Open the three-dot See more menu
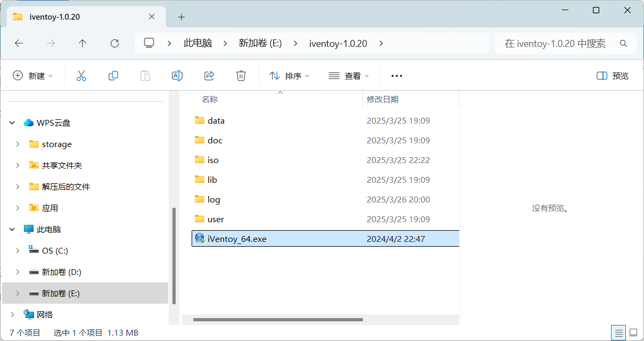This screenshot has width=644, height=341. point(397,76)
